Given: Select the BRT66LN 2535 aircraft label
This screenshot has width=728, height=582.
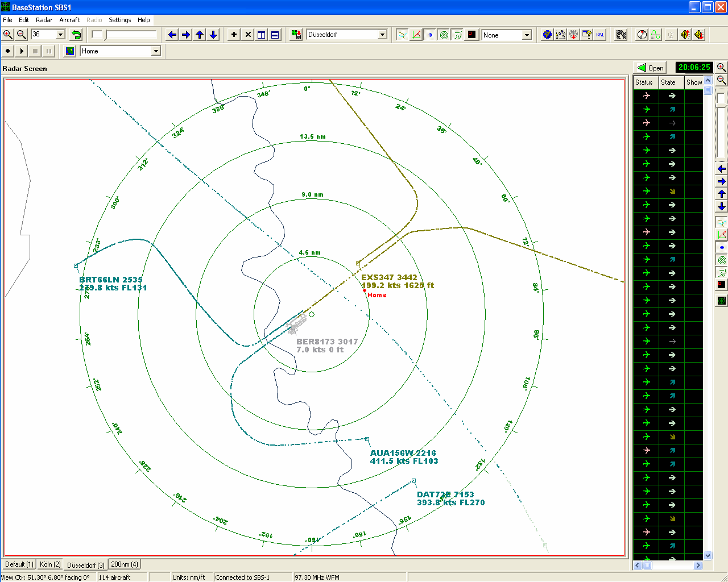Looking at the screenshot, I should [111, 280].
